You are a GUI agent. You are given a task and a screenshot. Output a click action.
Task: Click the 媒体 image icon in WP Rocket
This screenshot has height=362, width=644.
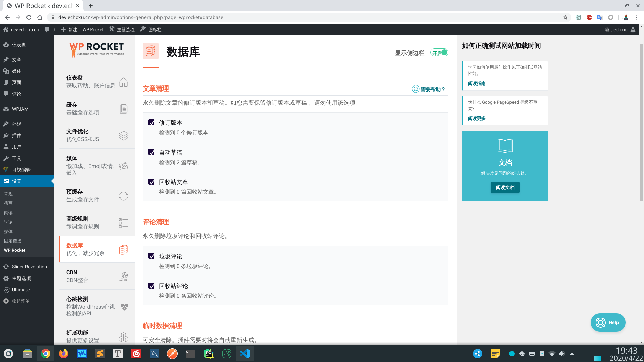[x=123, y=166]
